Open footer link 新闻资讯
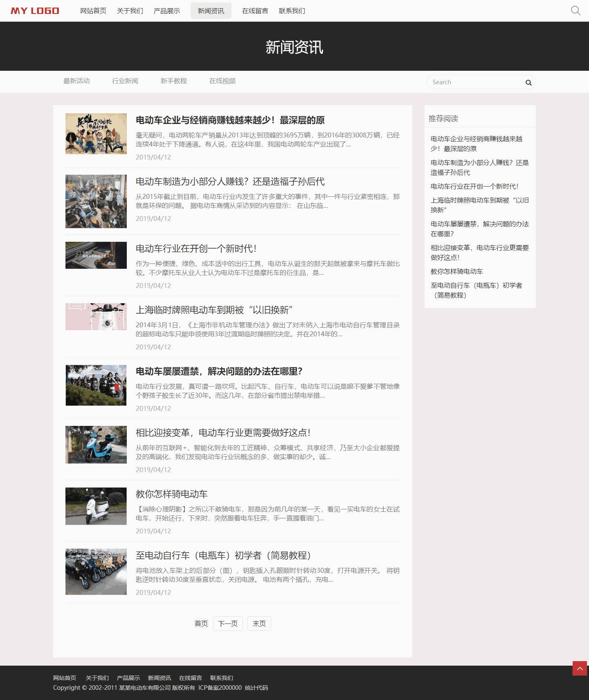The height and width of the screenshot is (700, 589). point(160,678)
